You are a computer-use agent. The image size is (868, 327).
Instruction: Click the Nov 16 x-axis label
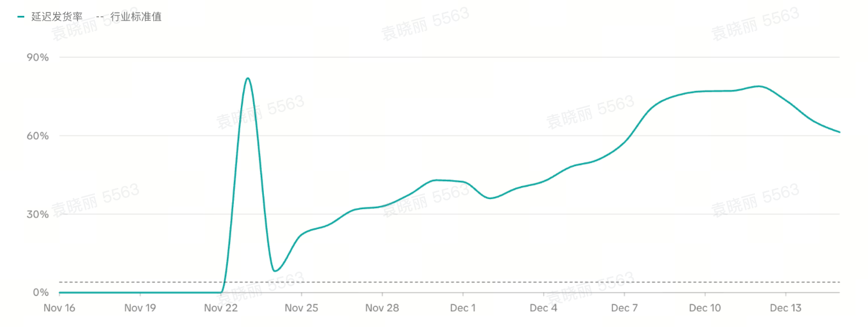tap(59, 308)
